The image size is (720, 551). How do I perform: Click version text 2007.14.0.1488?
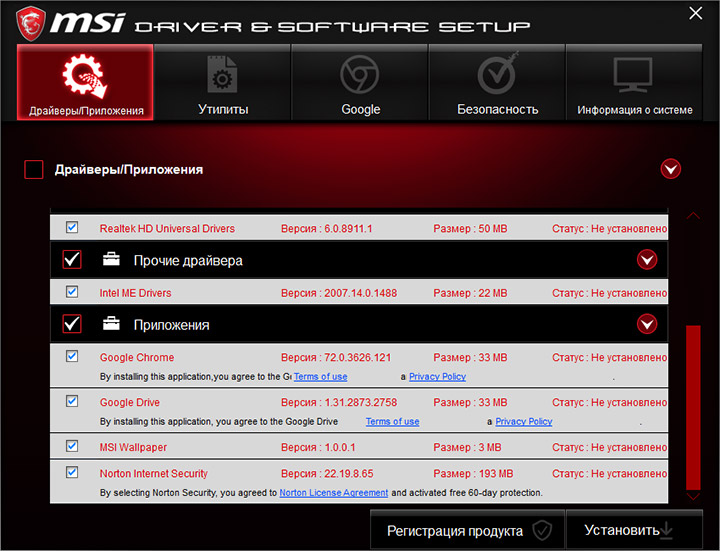point(360,293)
